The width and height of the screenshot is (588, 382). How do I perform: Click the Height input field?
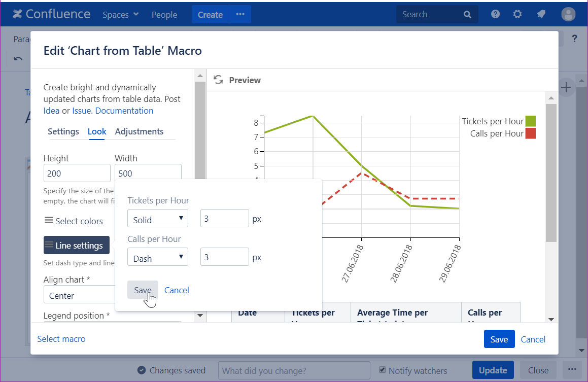[x=77, y=173]
